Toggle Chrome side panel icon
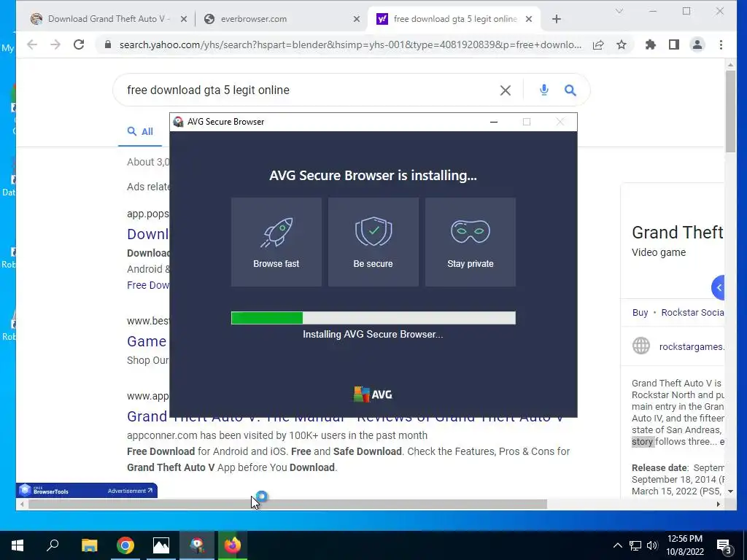Viewport: 747px width, 560px height. 673,44
